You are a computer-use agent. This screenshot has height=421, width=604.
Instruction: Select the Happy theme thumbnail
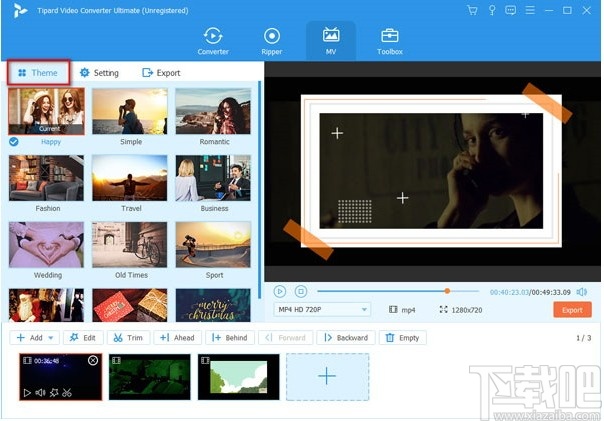tap(47, 111)
